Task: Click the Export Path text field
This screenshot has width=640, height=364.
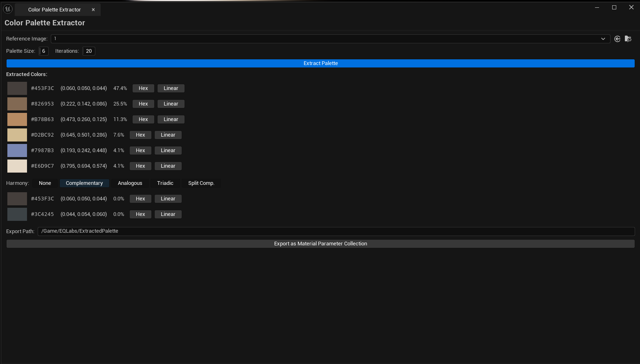Action: (x=336, y=231)
